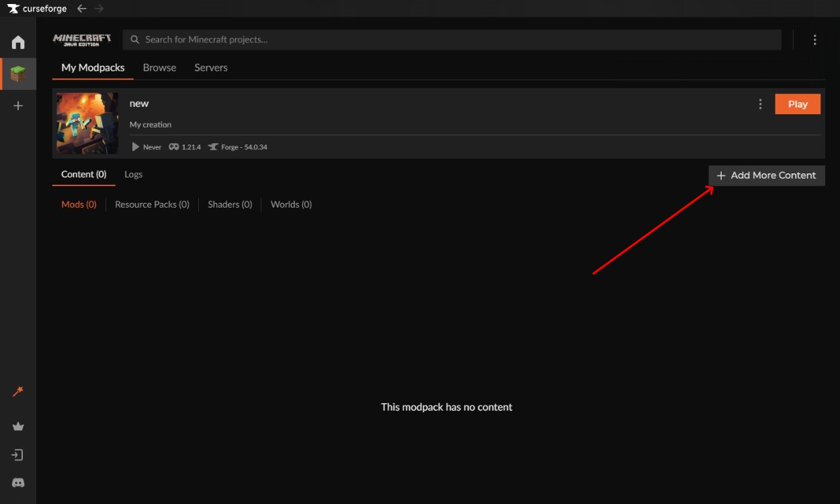The width and height of the screenshot is (840, 504).
Task: Click the My creation description text
Action: point(151,124)
